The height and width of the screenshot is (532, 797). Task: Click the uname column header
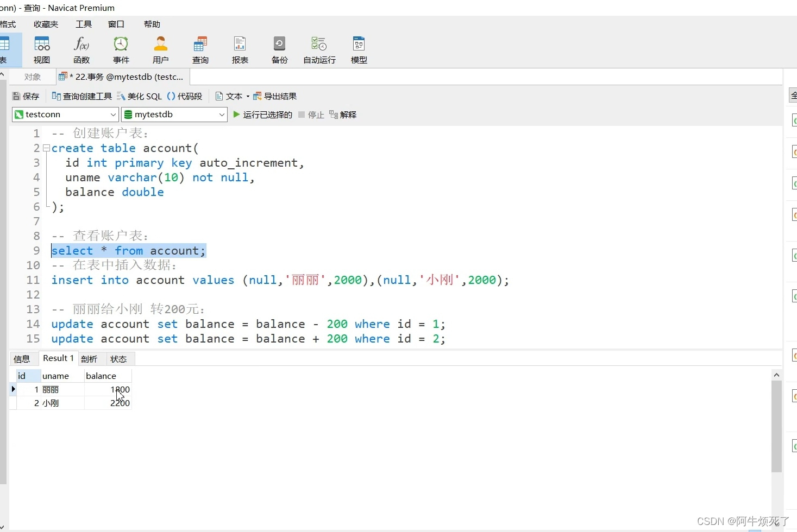coord(62,376)
